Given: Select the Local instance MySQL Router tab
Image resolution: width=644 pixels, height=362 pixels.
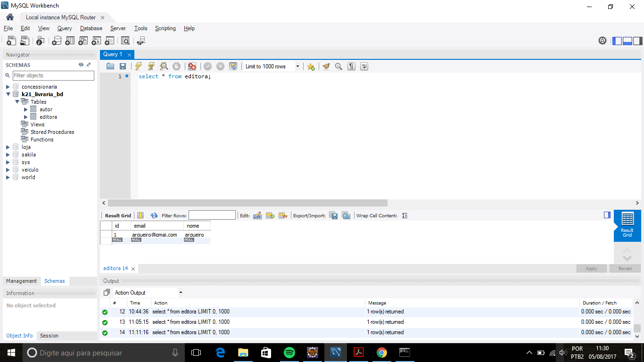Looking at the screenshot, I should click(61, 17).
